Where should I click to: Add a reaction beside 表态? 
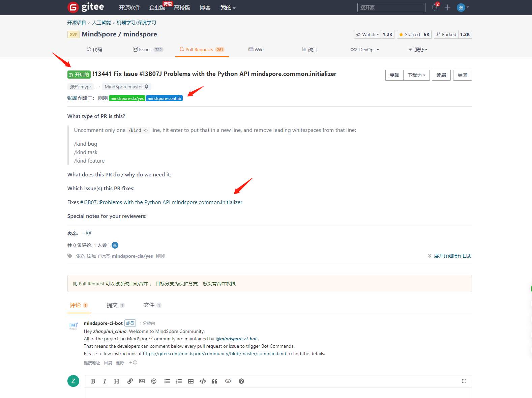pos(86,233)
